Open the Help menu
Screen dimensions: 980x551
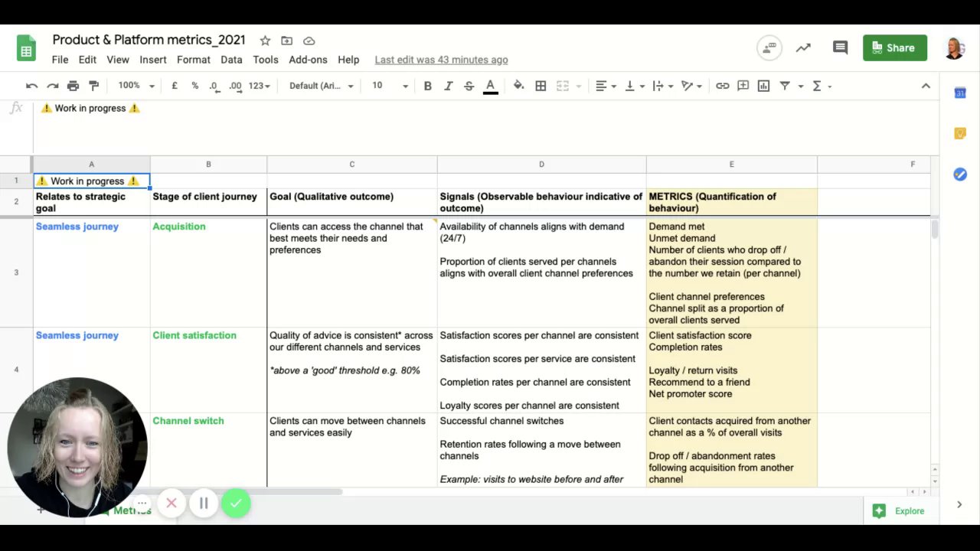(348, 60)
